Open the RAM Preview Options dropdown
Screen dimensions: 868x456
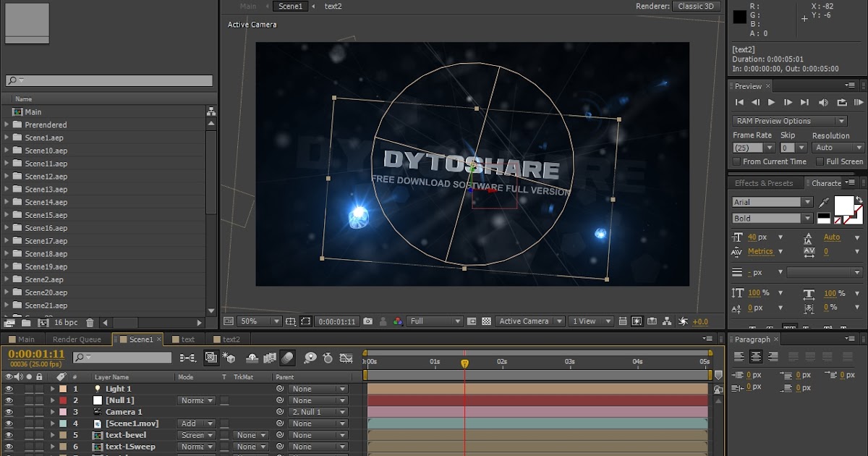pyautogui.click(x=789, y=121)
